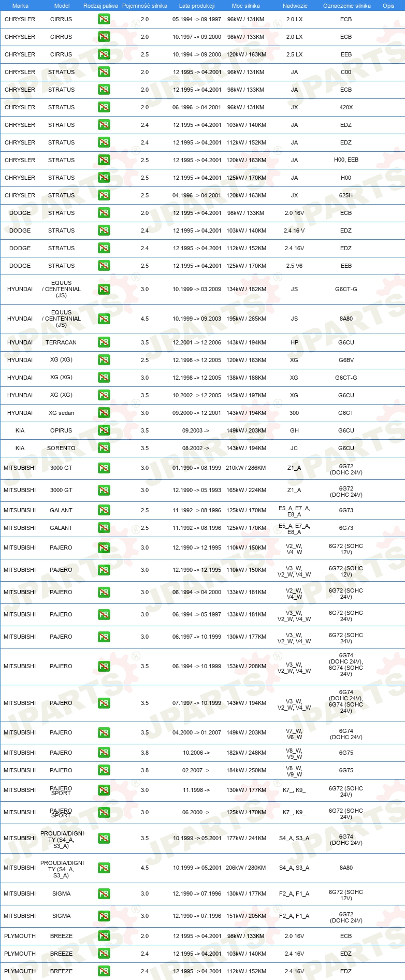Click the Oznaczenie silnika column header
405x980 pixels.
click(x=347, y=6)
